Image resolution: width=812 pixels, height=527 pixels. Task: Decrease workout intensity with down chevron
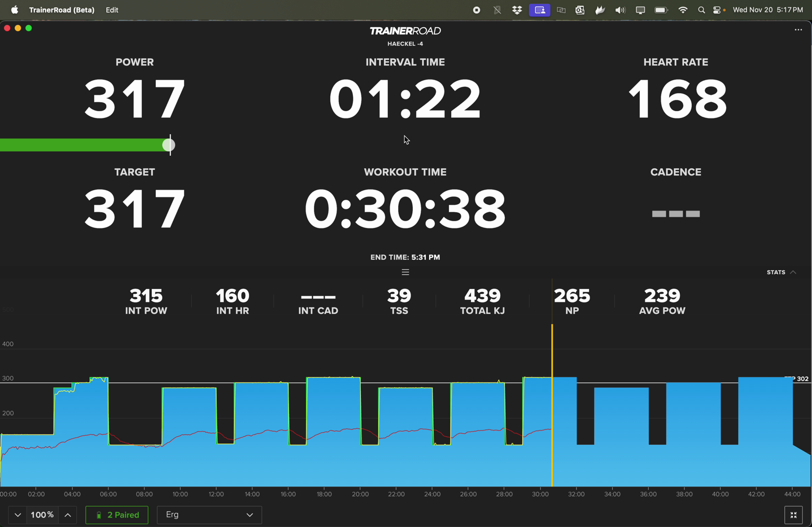(x=18, y=515)
